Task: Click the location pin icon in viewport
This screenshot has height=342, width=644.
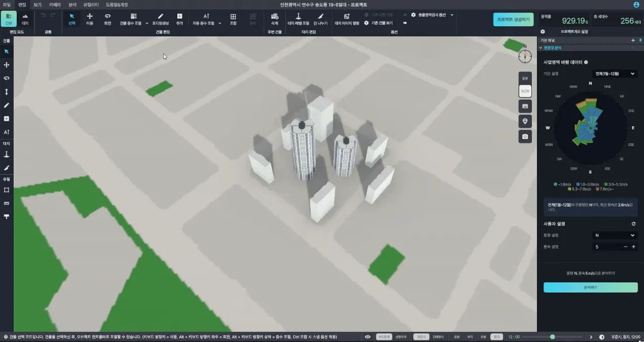Action: click(525, 121)
